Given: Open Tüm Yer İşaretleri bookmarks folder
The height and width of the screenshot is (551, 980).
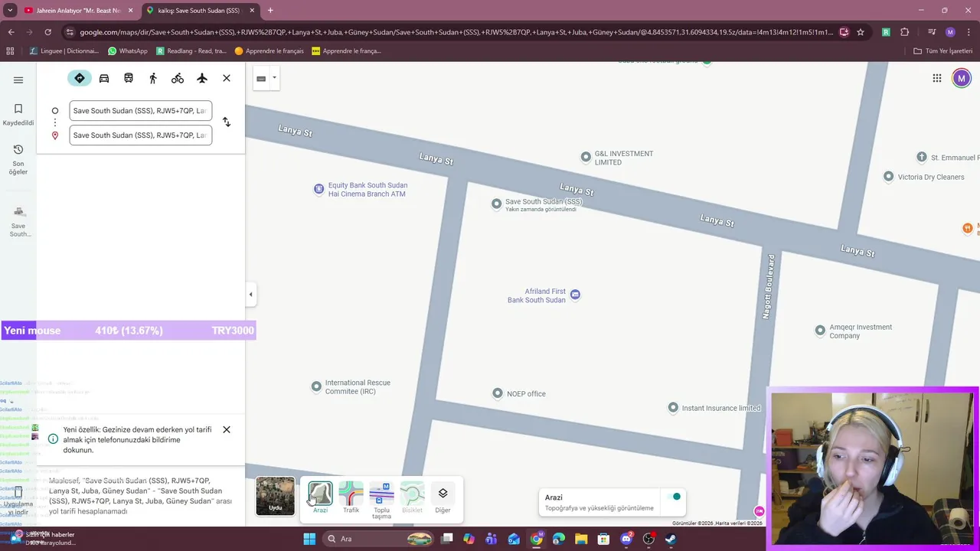Looking at the screenshot, I should [943, 51].
